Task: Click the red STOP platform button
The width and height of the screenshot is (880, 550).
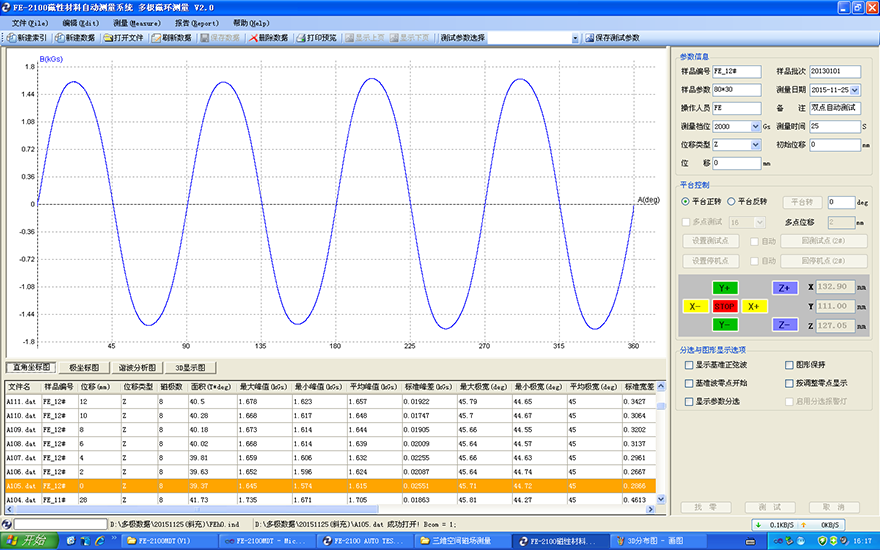Action: point(725,306)
